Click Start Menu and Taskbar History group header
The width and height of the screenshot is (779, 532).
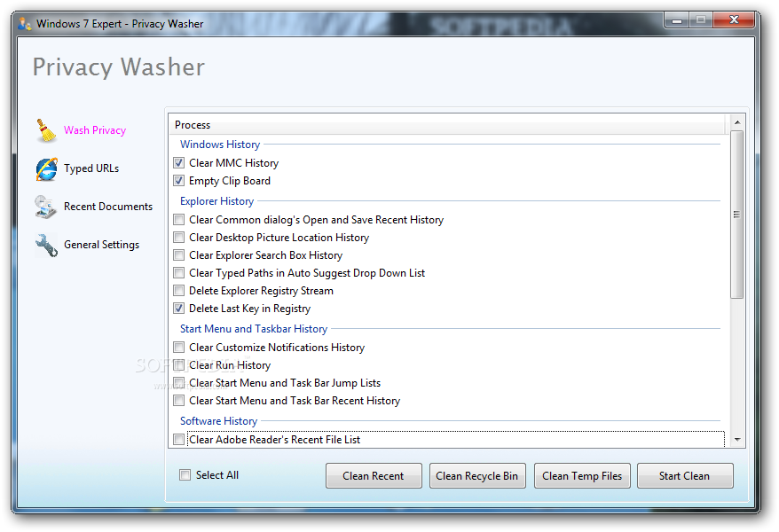coord(254,329)
